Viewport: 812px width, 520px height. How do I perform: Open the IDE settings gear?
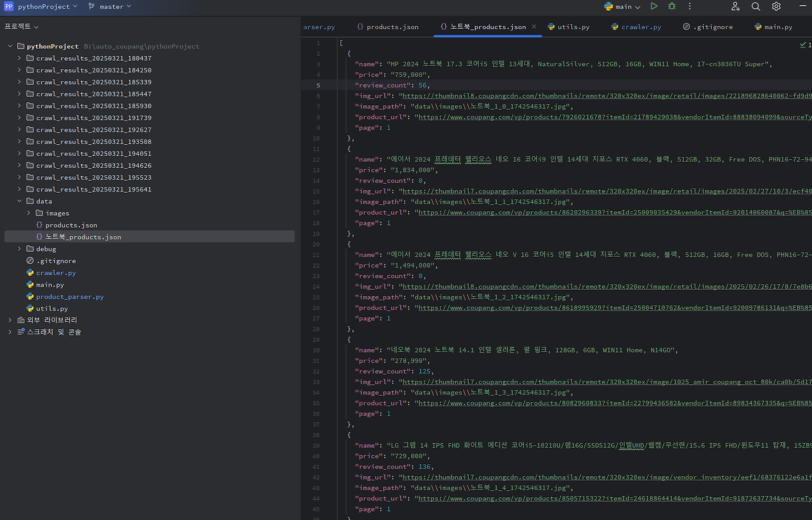776,6
